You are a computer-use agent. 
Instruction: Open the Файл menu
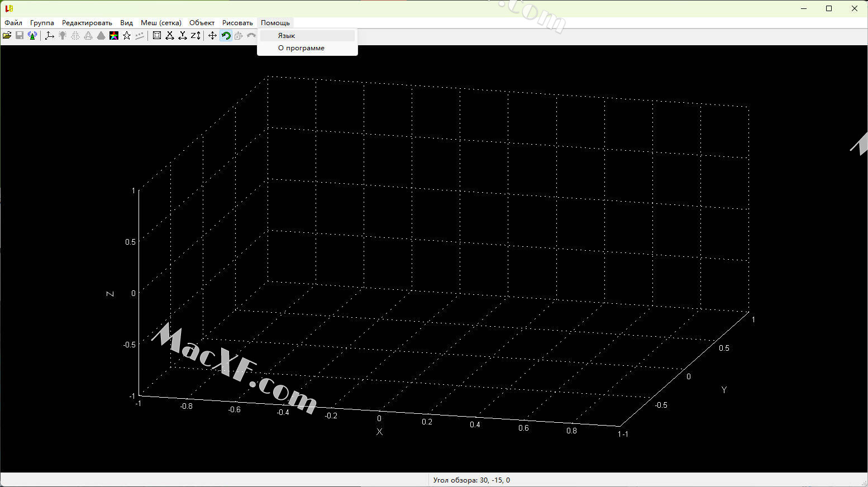(13, 23)
